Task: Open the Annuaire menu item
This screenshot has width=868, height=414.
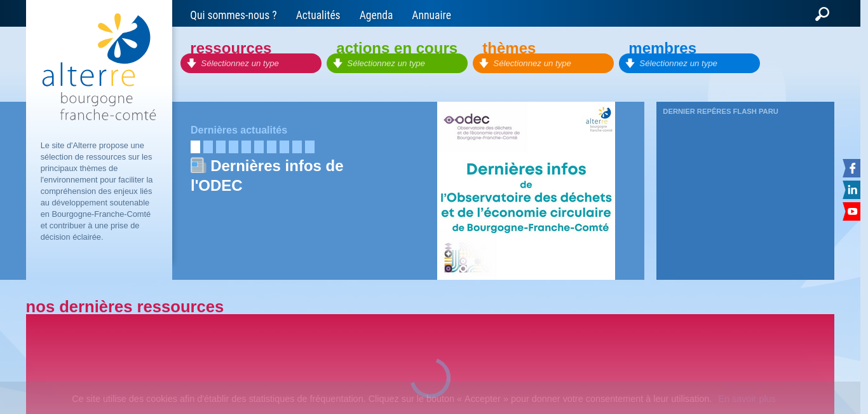Action: click(x=431, y=15)
